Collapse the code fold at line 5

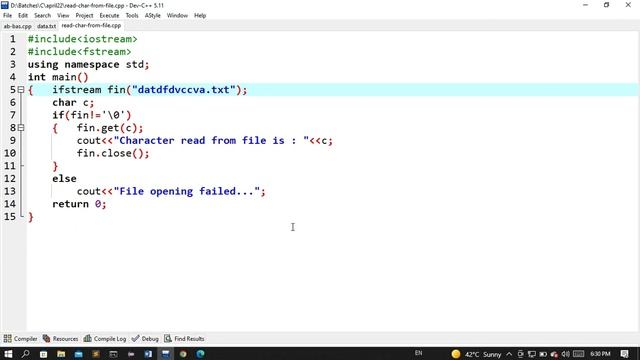click(x=21, y=89)
